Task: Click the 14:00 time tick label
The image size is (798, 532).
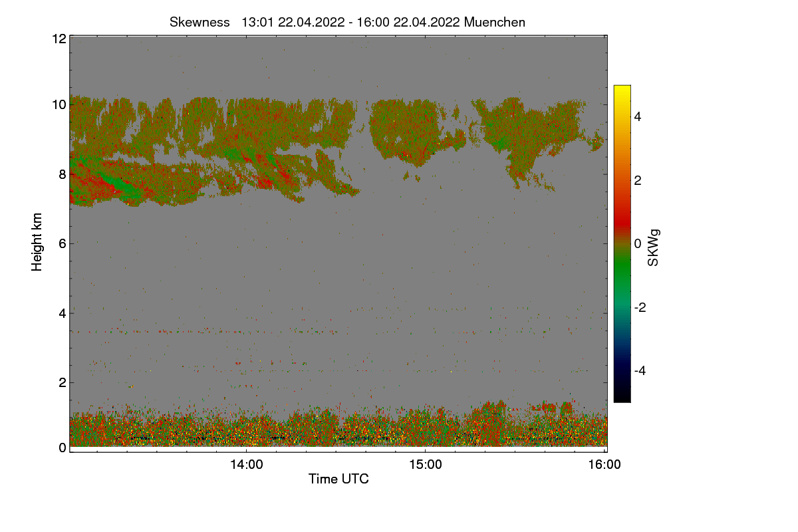Action: click(x=246, y=465)
